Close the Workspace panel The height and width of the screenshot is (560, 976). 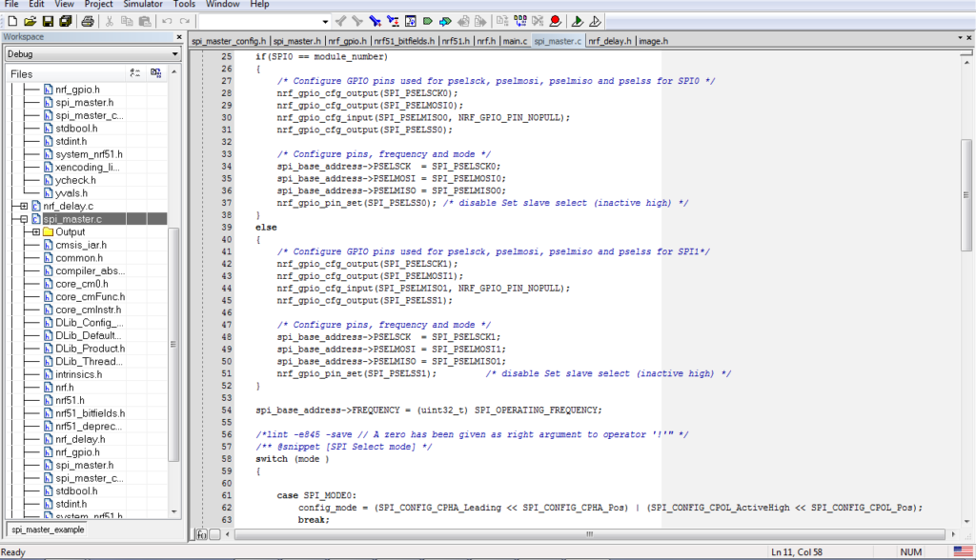pyautogui.click(x=179, y=37)
